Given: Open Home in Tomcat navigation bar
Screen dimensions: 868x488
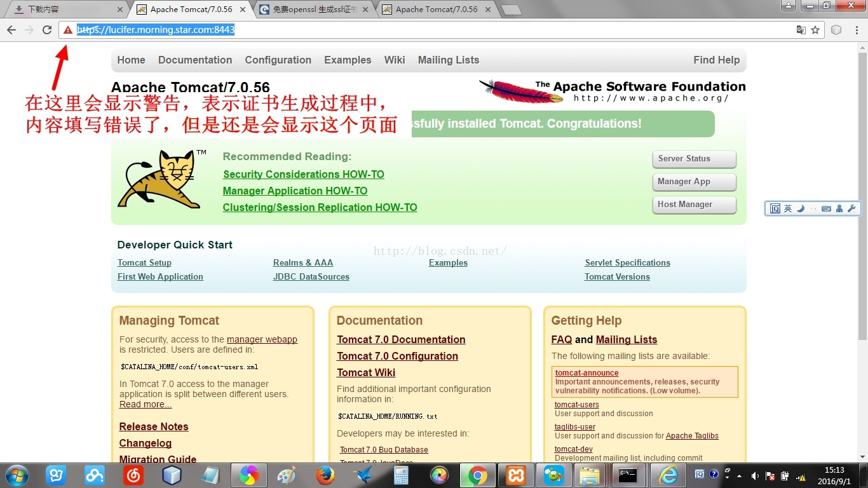Looking at the screenshot, I should pos(132,60).
